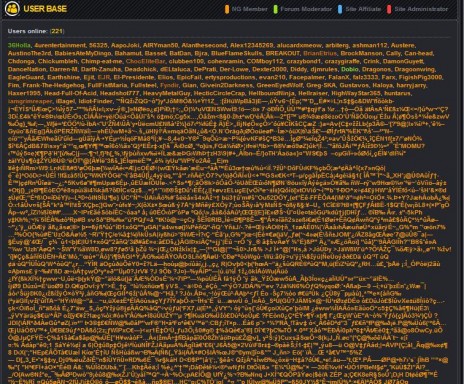Viewport: 464px width, 384px height.
Task: Visit ashman112's profile link
Action: point(370,45)
